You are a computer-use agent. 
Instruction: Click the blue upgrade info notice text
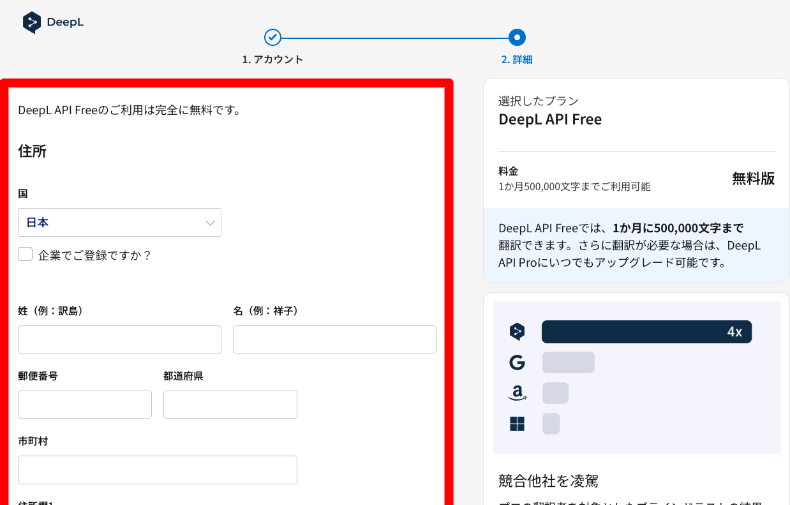click(629, 245)
